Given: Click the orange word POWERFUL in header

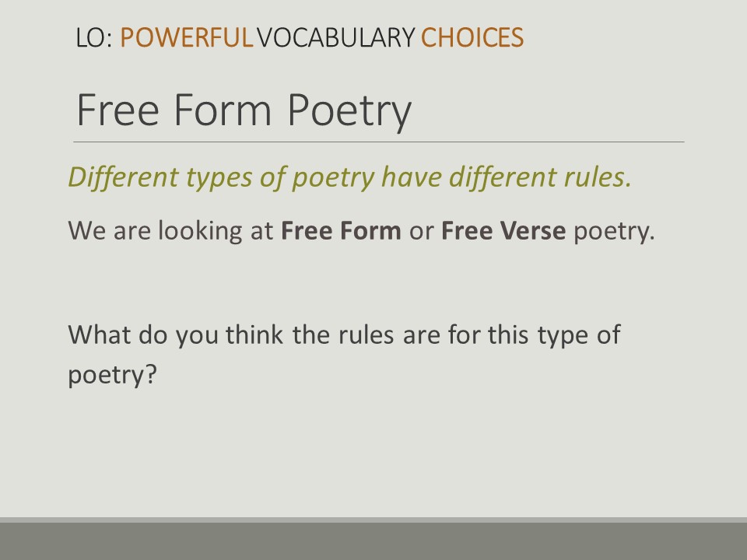Looking at the screenshot, I should point(186,37).
